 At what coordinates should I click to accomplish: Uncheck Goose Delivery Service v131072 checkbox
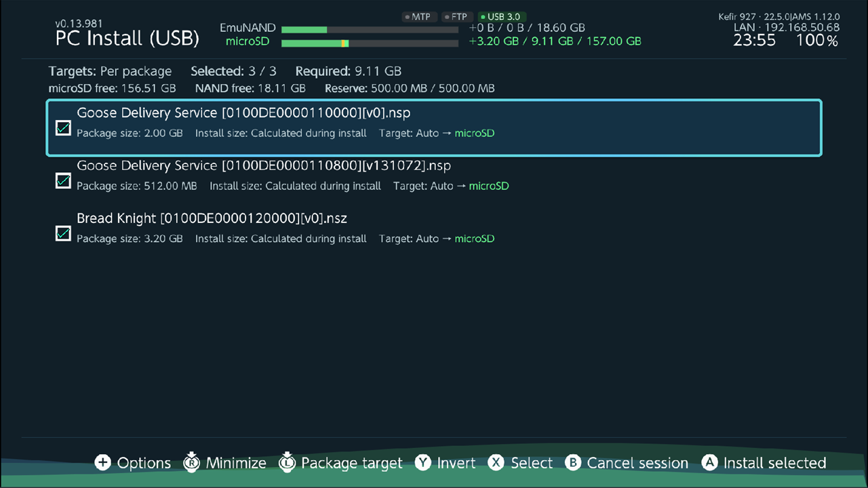pos(63,180)
